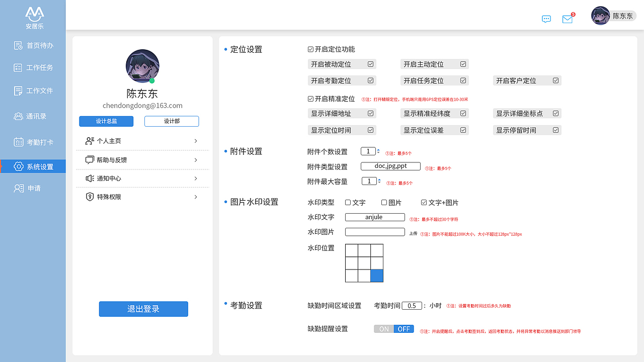Viewport: 644px width, 362px height.
Task: Toggle the 显示定位时间 checkbox
Action: pos(371,130)
